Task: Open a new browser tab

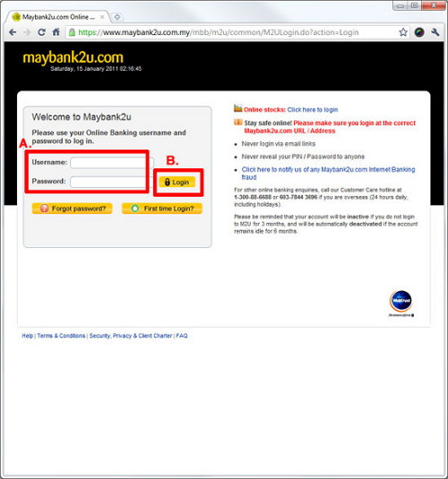Action: point(117,17)
